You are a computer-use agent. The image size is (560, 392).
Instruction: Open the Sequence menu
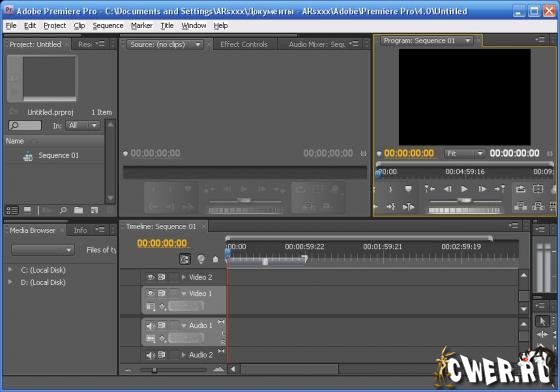pos(108,26)
